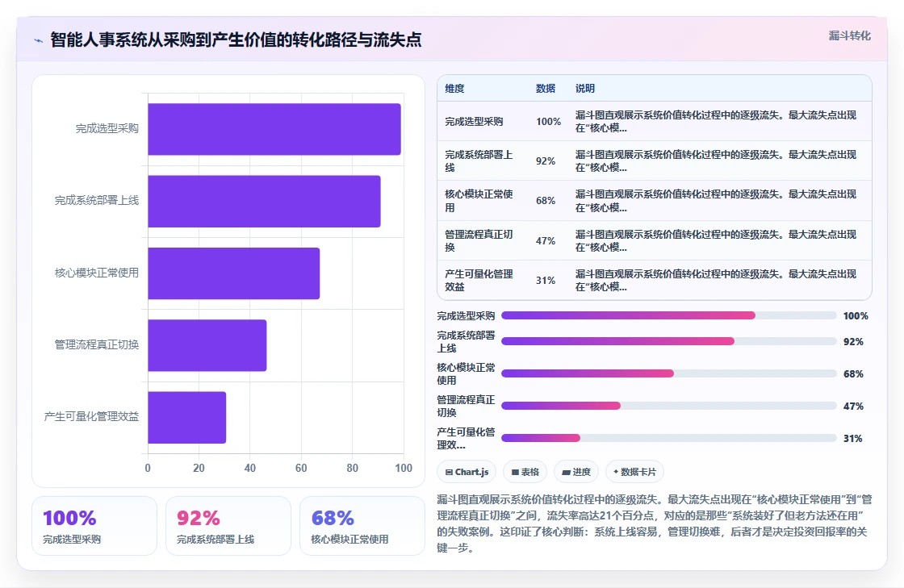Click the 核心模块正常使用 68% progress bar
The height and width of the screenshot is (588, 904).
[669, 373]
